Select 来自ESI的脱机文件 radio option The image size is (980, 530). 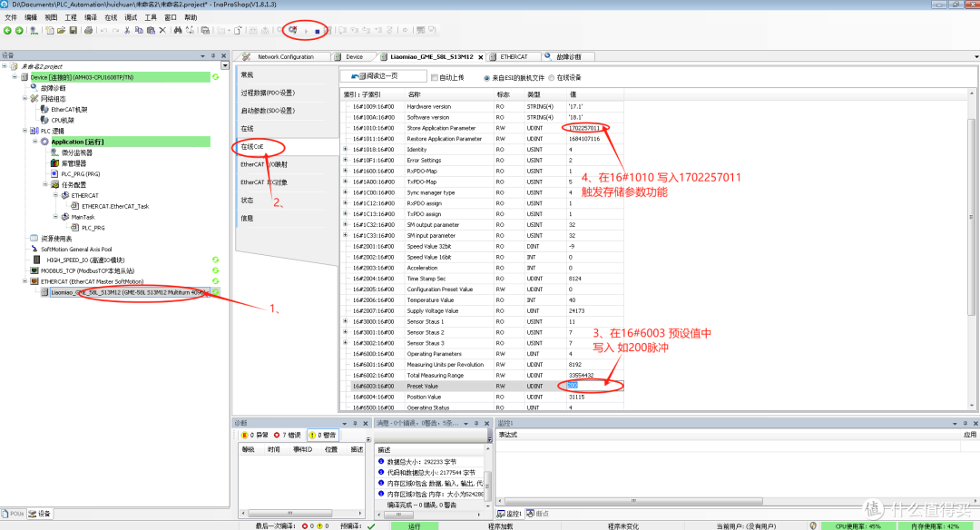pos(487,78)
